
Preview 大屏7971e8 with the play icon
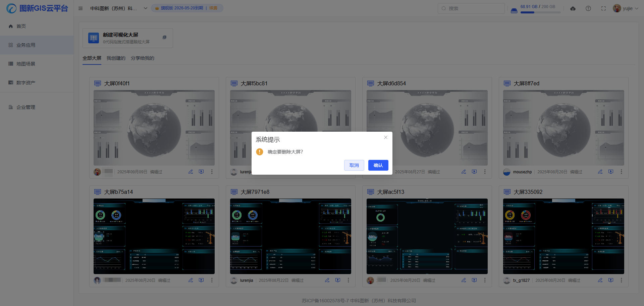click(x=338, y=280)
